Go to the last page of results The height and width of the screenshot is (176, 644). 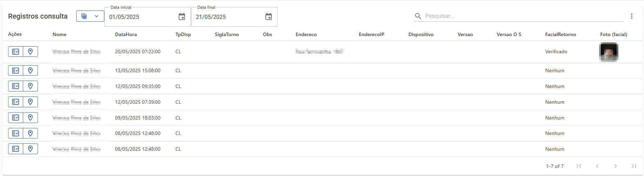coord(634,166)
